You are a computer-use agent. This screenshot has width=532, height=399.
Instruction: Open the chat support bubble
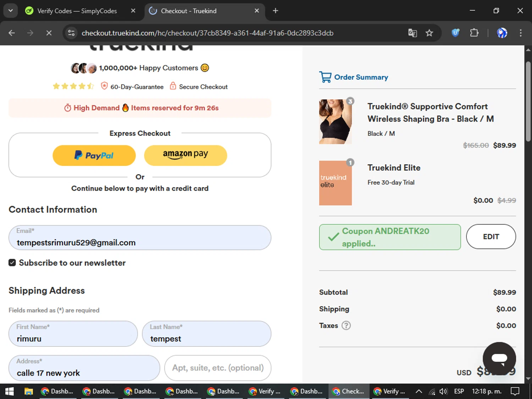(x=499, y=359)
